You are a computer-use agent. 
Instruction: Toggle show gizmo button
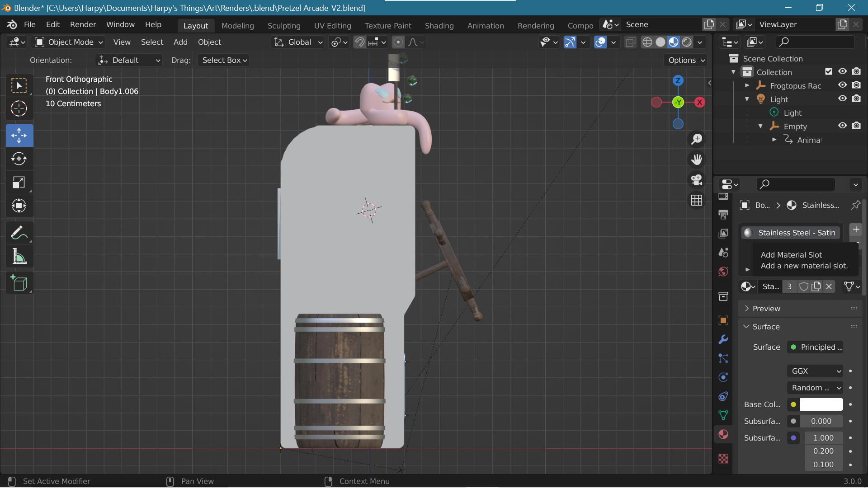[x=570, y=42]
